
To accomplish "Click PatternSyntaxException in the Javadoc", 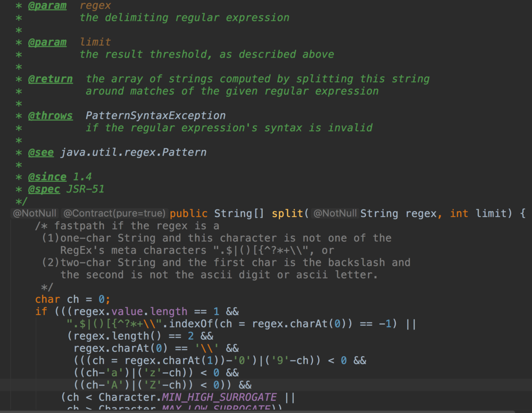I will (155, 115).
